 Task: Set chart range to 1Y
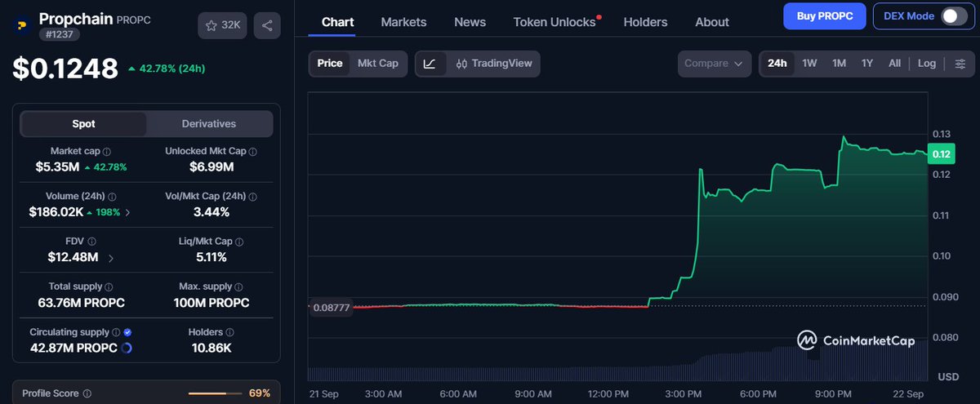pyautogui.click(x=867, y=64)
